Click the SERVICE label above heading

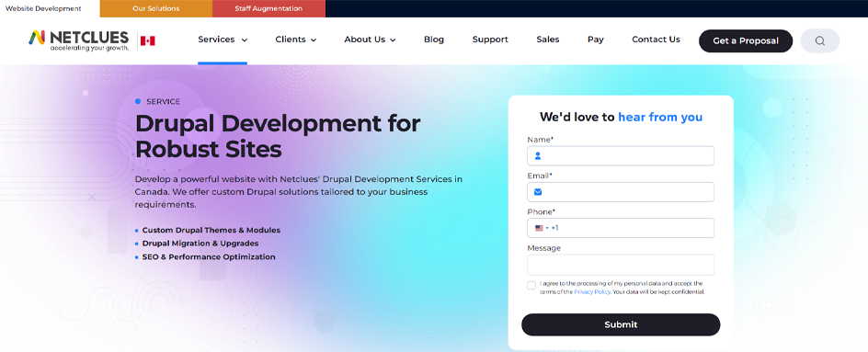tap(163, 102)
